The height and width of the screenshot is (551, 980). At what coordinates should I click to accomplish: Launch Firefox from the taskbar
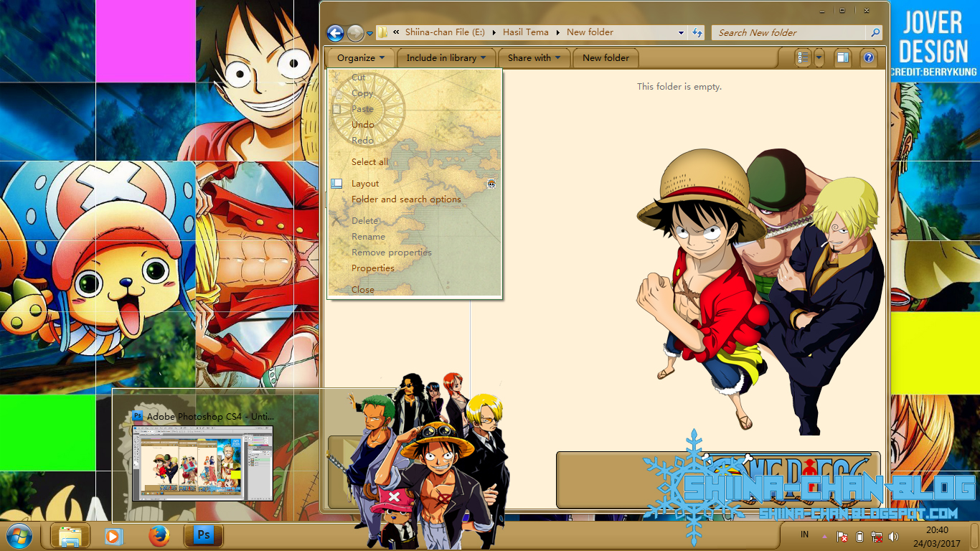tap(159, 536)
